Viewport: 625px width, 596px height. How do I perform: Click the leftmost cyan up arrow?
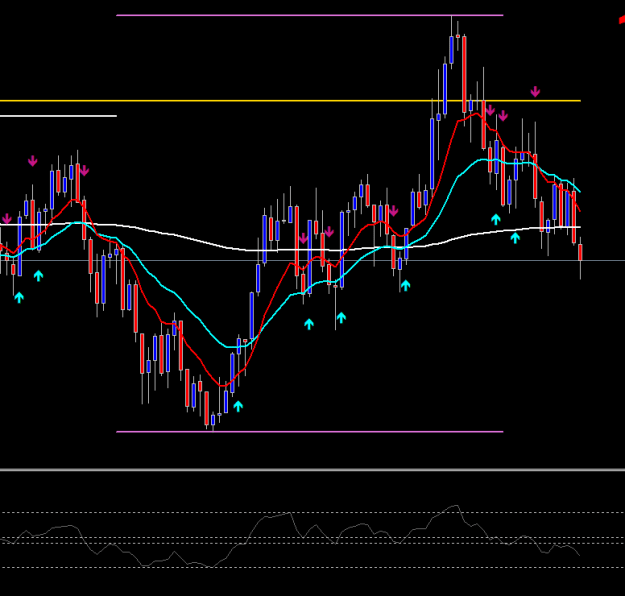tap(19, 297)
